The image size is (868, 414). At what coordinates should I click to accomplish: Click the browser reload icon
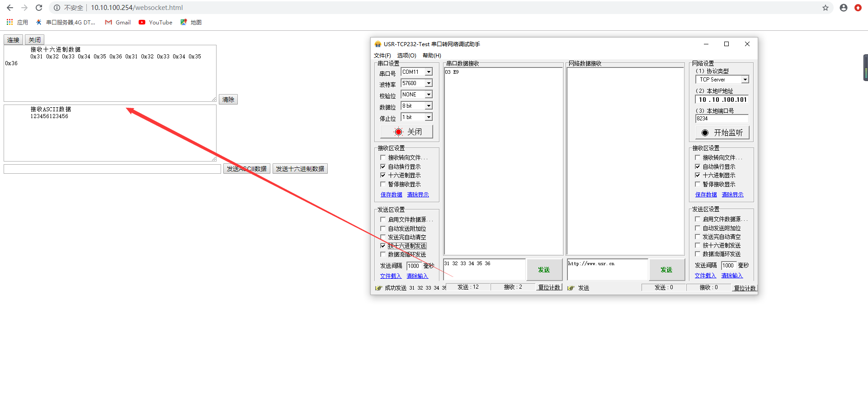pyautogui.click(x=39, y=8)
